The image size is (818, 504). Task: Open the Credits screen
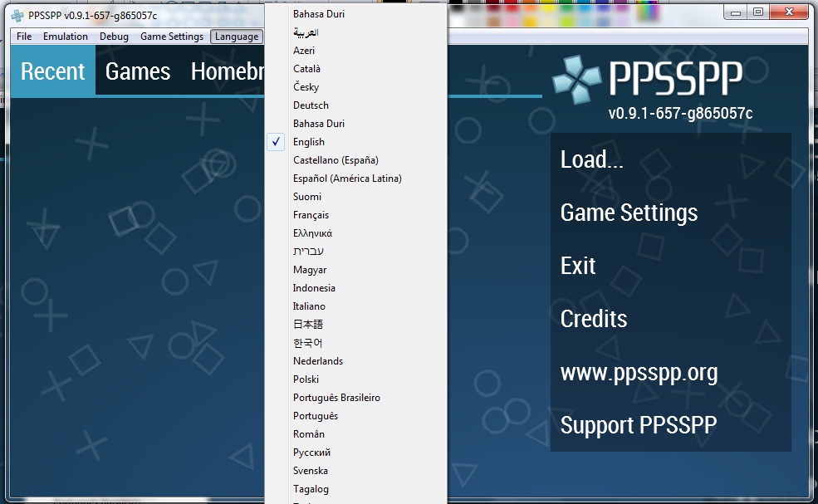[x=670, y=319]
